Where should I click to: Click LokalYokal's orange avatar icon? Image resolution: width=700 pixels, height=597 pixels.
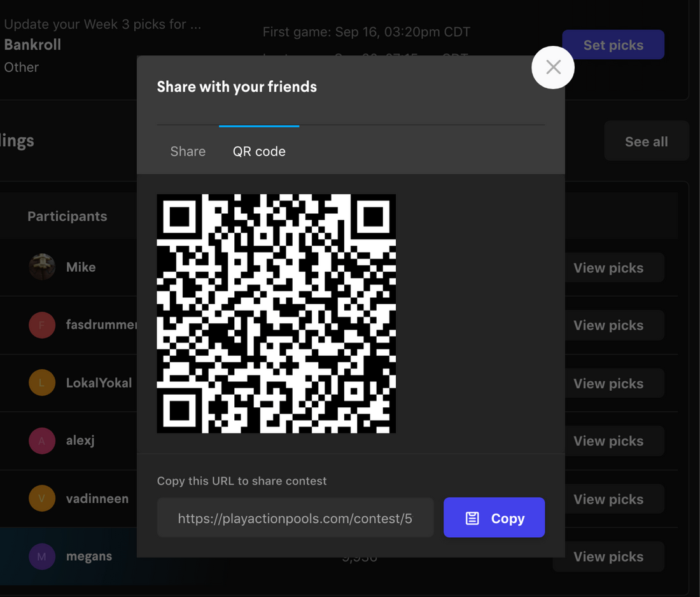pyautogui.click(x=42, y=383)
